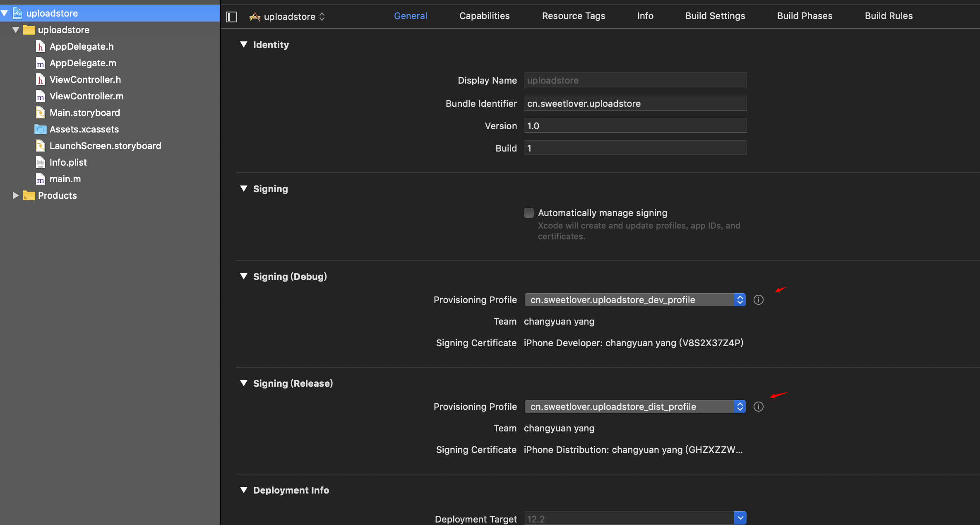
Task: Click Debug team name 'changyuan yang'
Action: [x=559, y=321]
